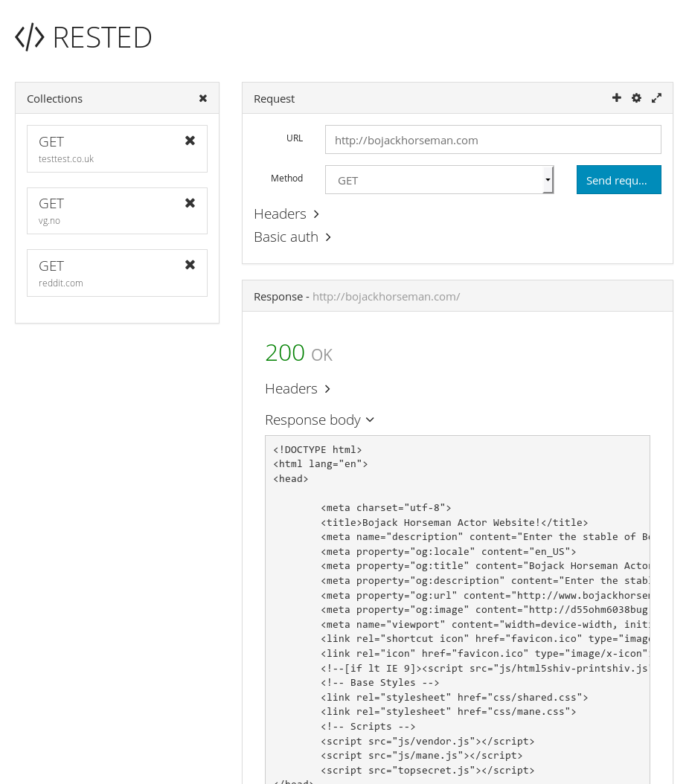The image size is (689, 784).
Task: Click the response URL bojackhorseman.com link
Action: (x=386, y=297)
